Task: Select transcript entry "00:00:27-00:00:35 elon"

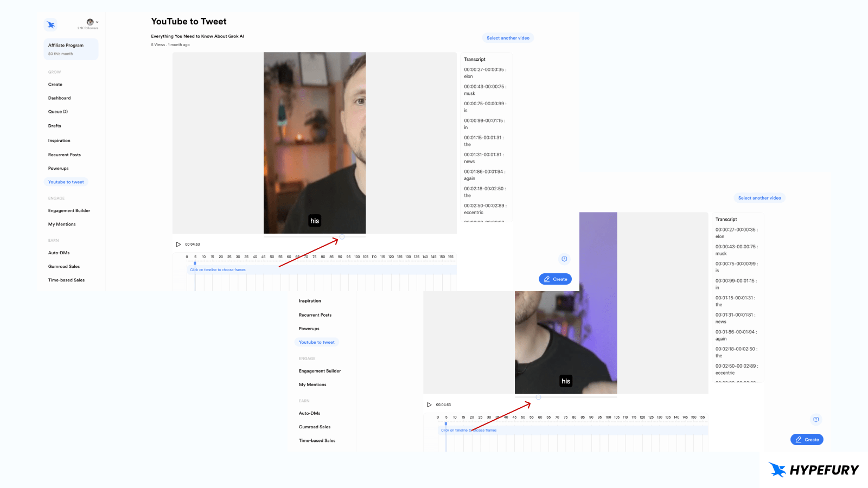Action: tap(485, 73)
